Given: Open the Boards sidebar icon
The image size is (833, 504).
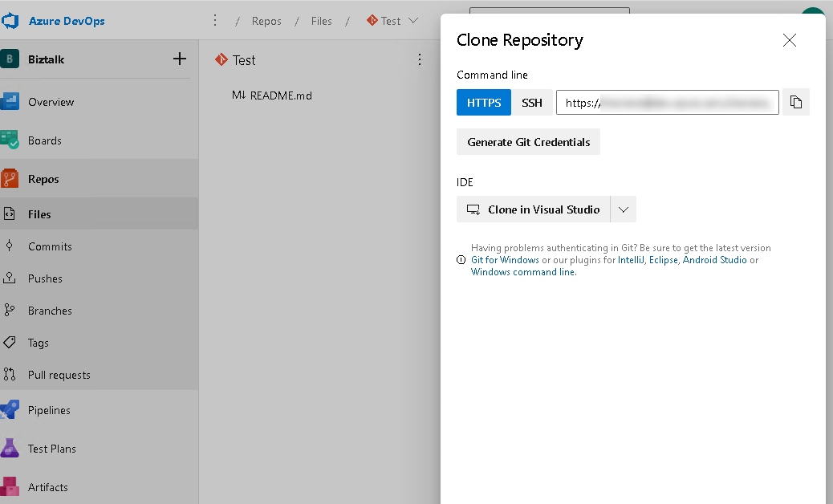Looking at the screenshot, I should click(x=10, y=140).
